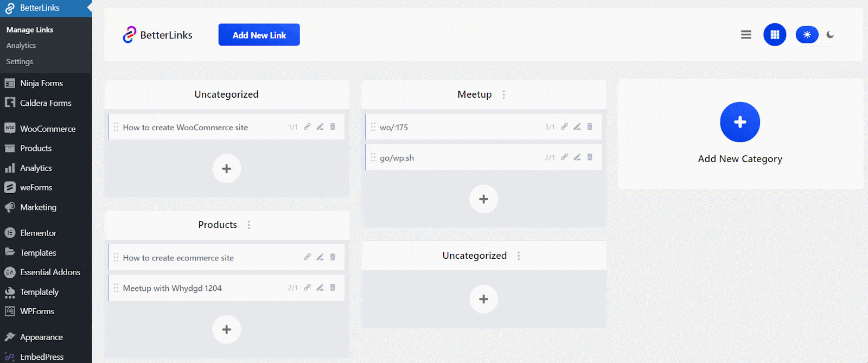Enable dark mode with moon icon
Viewport: 868px width, 363px height.
coord(830,35)
